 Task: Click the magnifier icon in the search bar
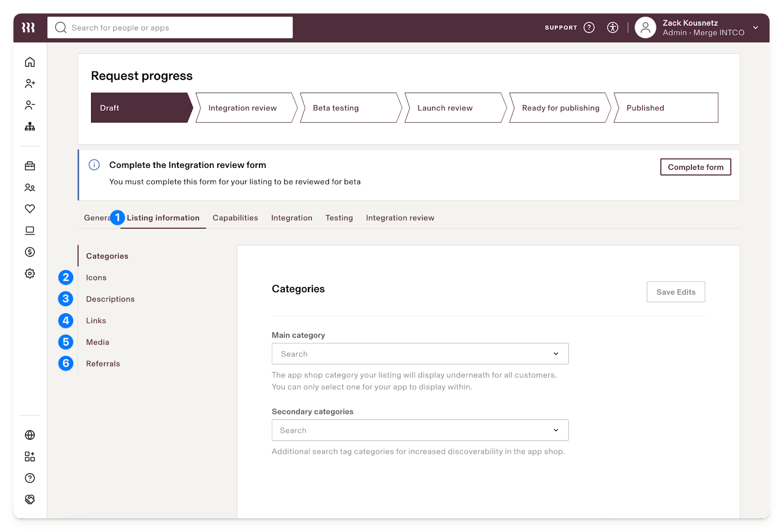pos(61,27)
